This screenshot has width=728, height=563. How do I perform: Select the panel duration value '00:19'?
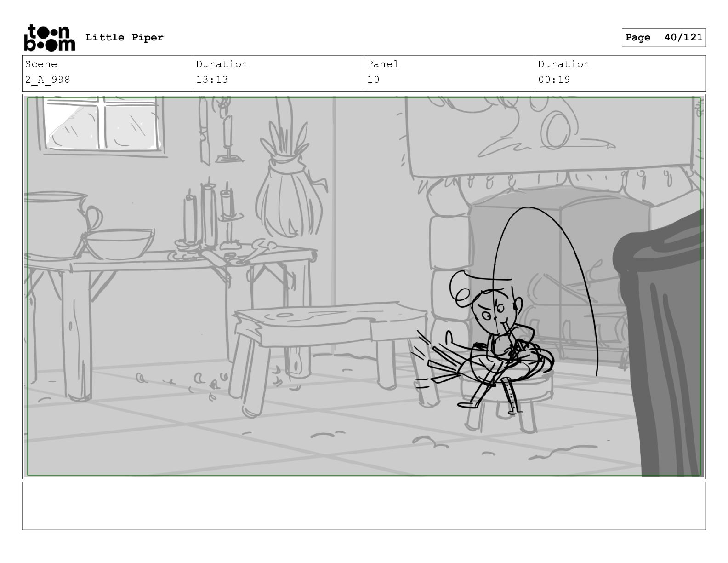point(554,80)
